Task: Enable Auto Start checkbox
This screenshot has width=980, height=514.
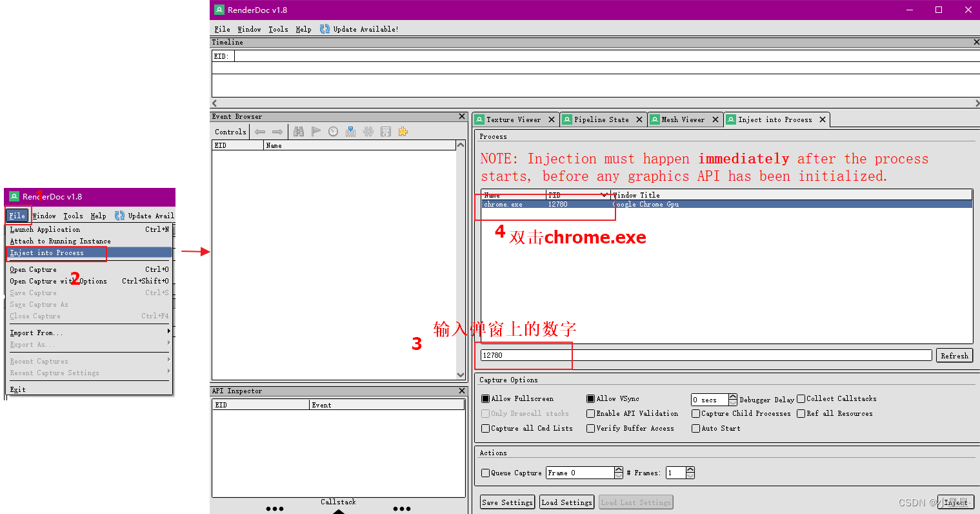Action: tap(696, 428)
